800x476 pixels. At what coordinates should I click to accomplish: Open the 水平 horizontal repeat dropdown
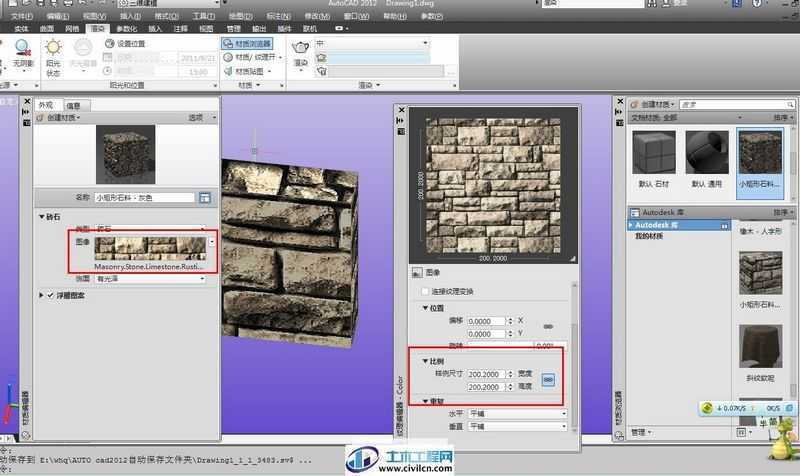pos(518,413)
